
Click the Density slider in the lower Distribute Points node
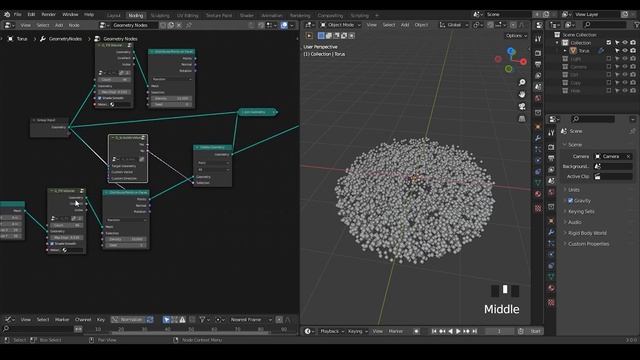[x=126, y=239]
